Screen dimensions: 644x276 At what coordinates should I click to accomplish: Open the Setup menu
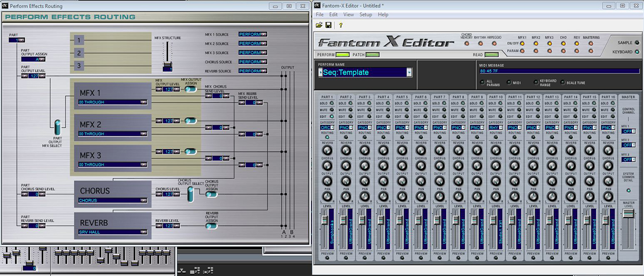(x=366, y=15)
